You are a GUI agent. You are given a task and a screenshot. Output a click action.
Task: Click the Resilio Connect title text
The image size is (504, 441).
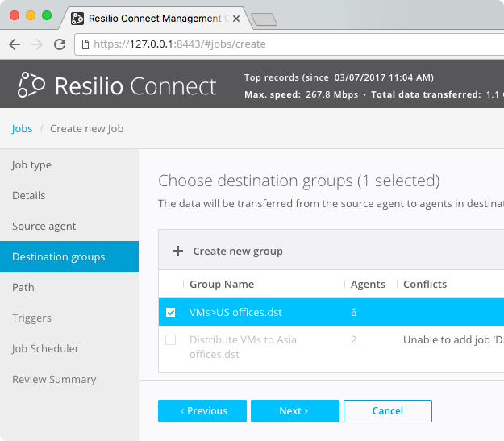click(135, 86)
